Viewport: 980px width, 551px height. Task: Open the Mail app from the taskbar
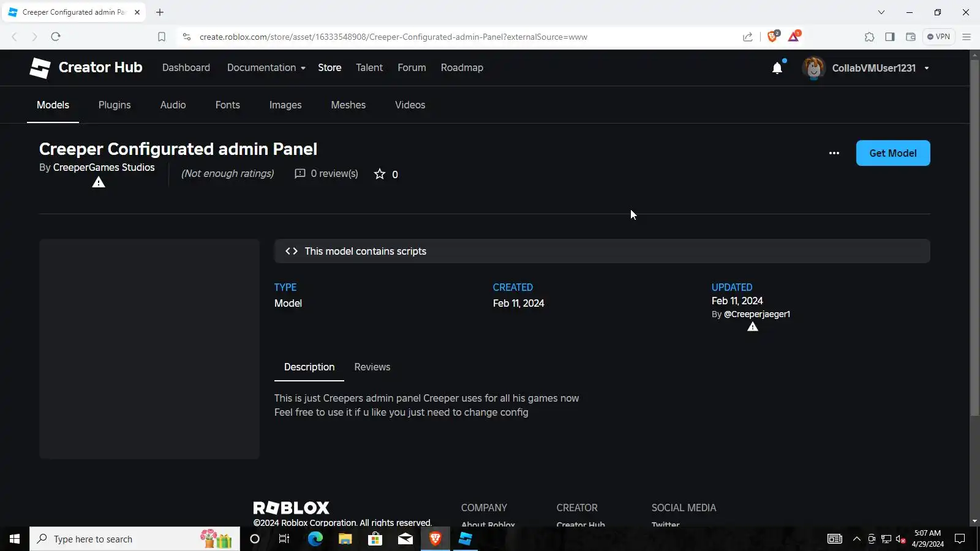coord(405,539)
